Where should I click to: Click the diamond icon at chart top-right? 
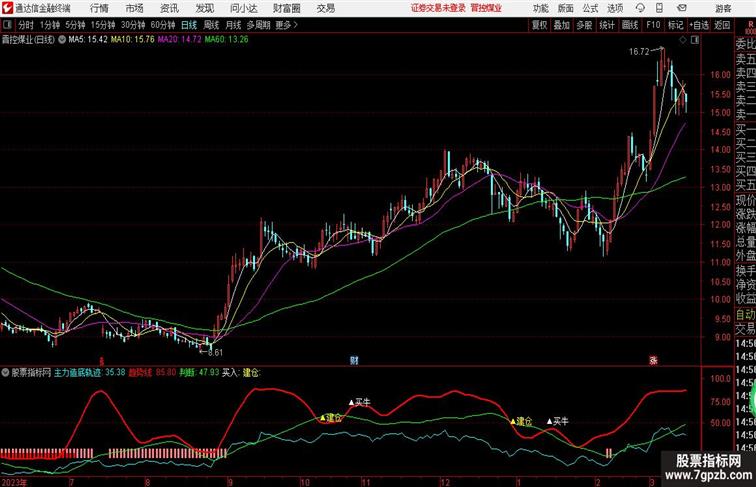[683, 40]
